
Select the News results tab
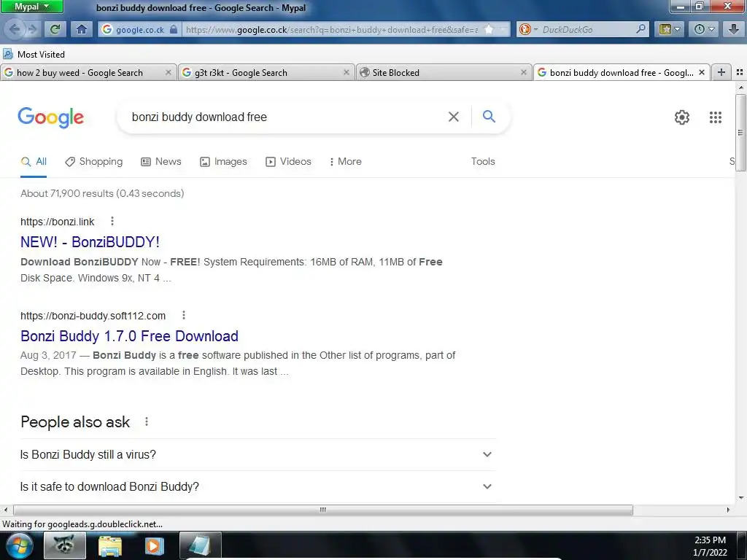tap(161, 161)
